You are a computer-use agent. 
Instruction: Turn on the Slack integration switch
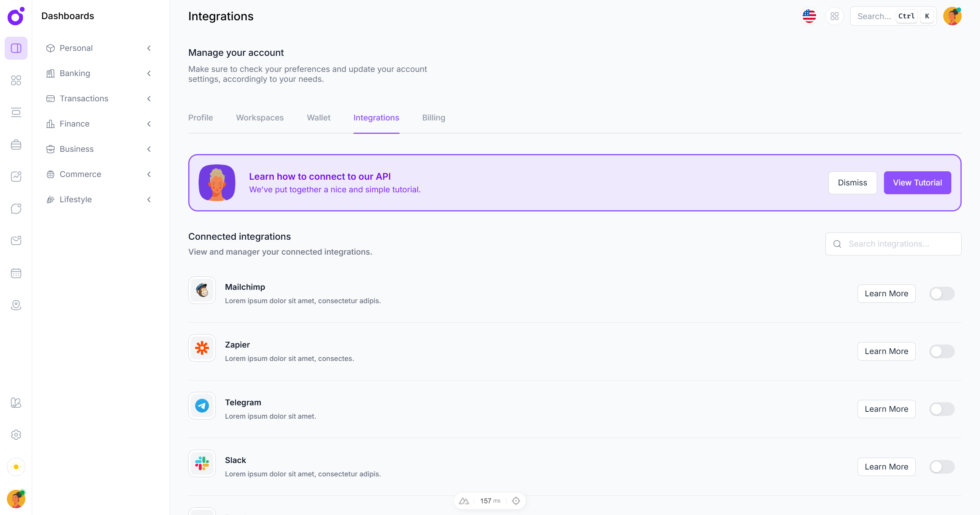(942, 467)
